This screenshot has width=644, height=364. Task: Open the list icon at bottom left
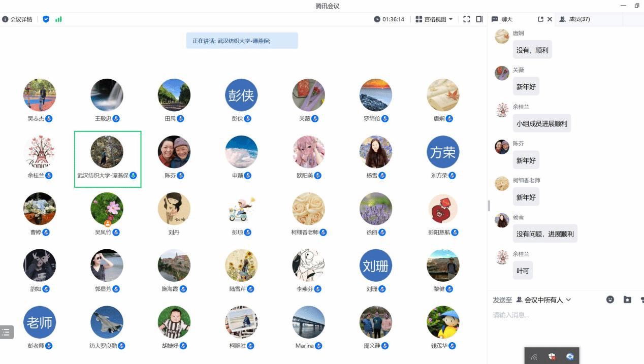click(x=6, y=332)
